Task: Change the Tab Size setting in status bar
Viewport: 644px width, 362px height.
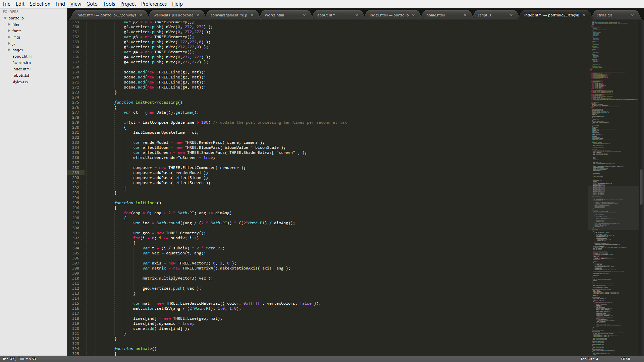Action: click(x=589, y=359)
